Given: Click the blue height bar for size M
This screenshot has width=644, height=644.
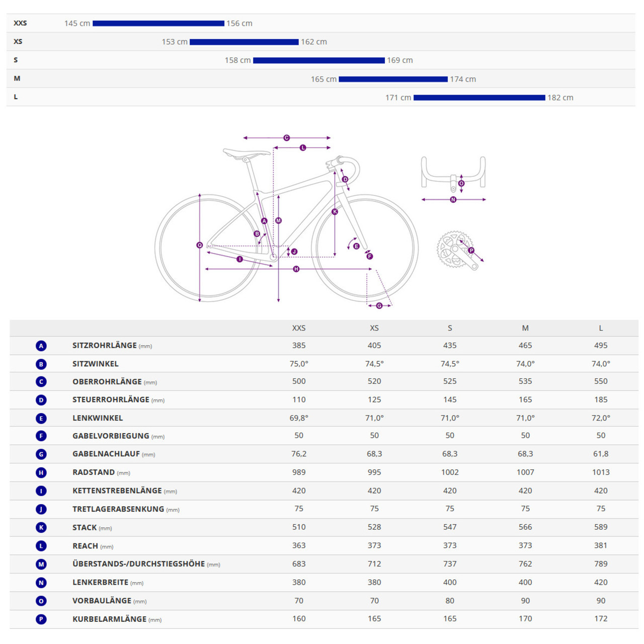Looking at the screenshot, I should (393, 79).
